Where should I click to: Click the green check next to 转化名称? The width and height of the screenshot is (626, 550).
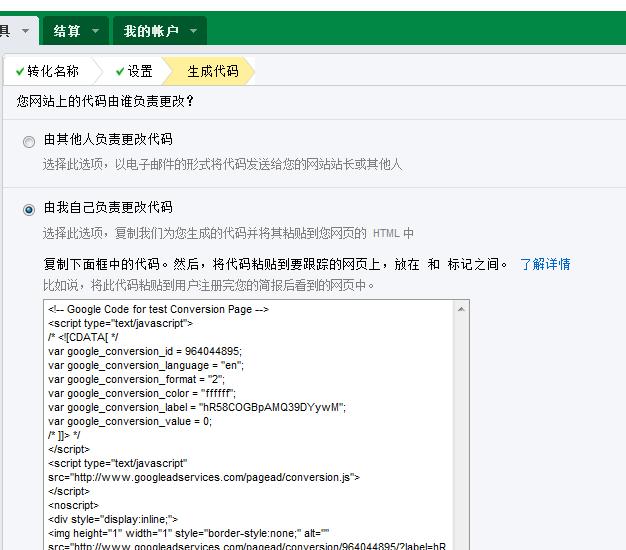[20, 71]
